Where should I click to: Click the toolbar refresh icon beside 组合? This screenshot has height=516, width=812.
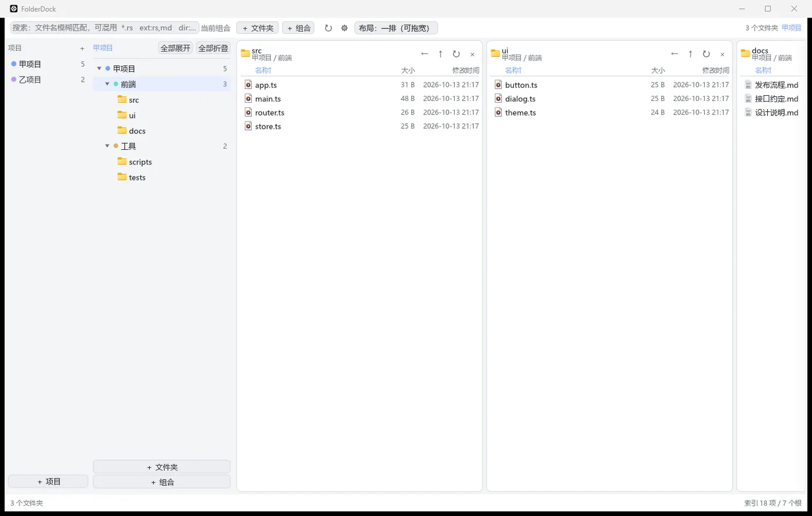coord(328,28)
